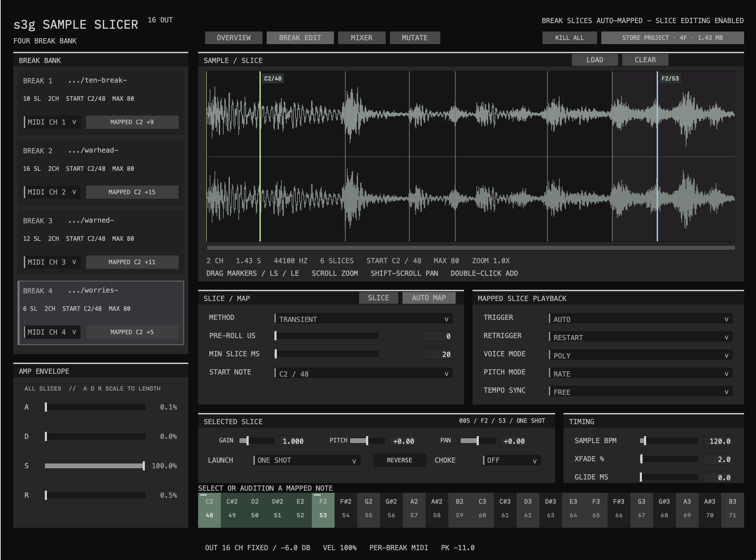
Task: Open the VOICE MODE Poly dropdown
Action: click(640, 355)
